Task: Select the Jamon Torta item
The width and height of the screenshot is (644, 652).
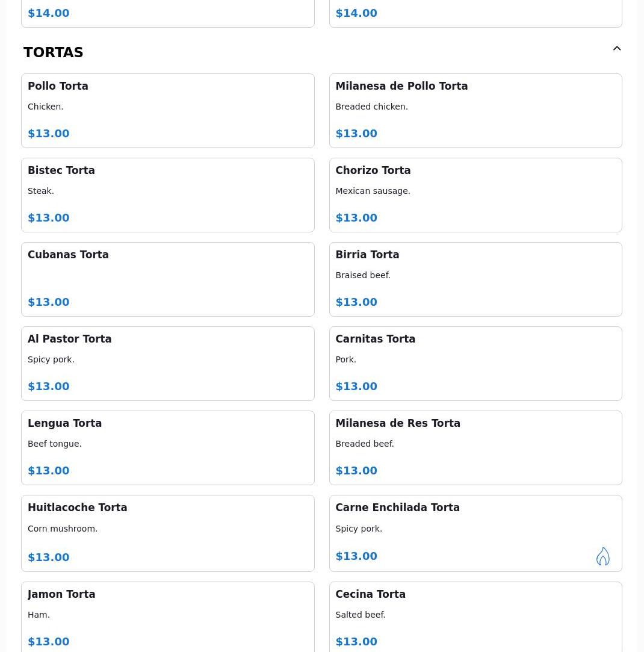Action: click(167, 616)
